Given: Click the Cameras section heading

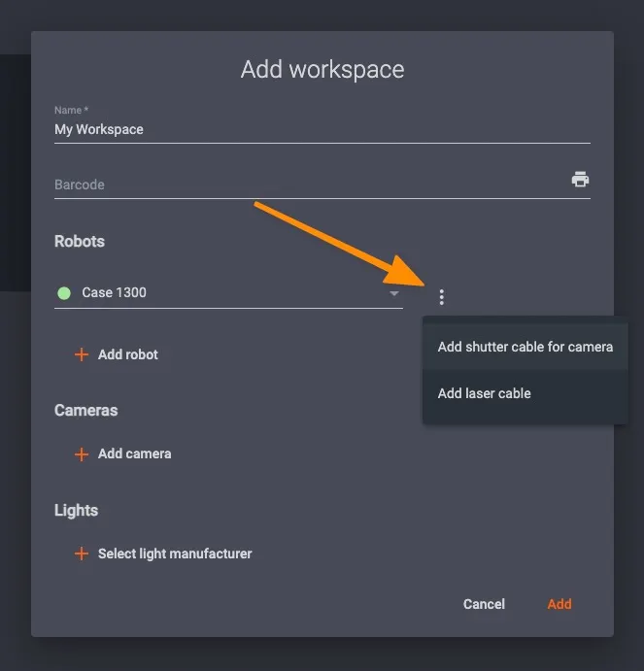Looking at the screenshot, I should (86, 411).
